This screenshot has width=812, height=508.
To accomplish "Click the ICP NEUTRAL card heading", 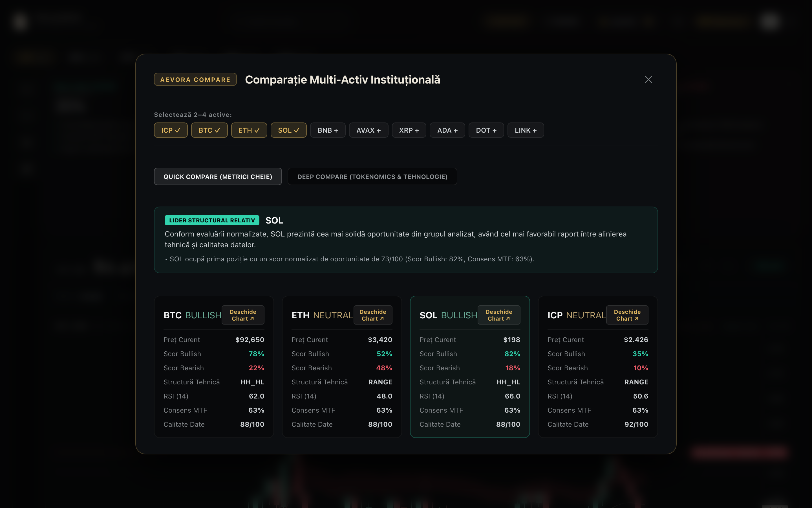I will 577,315.
